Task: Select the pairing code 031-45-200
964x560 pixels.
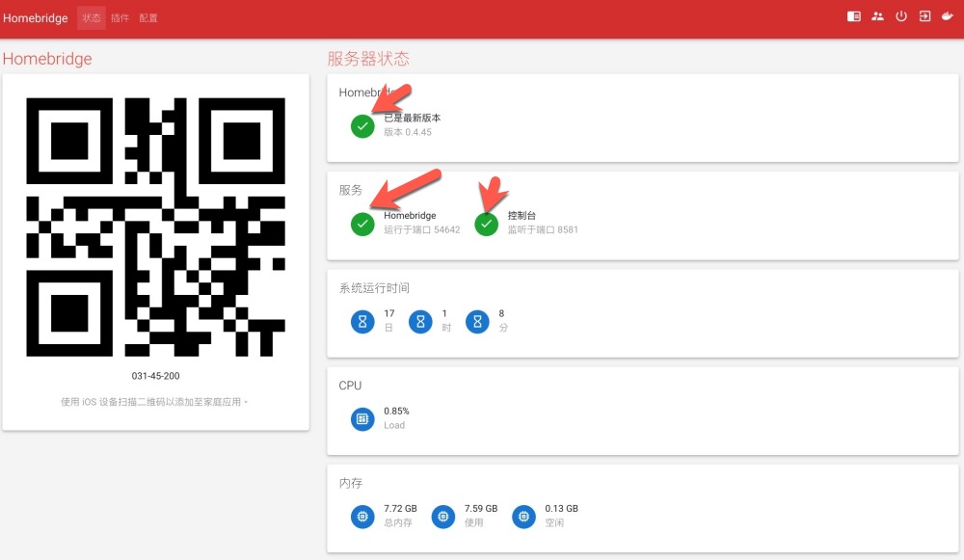Action: point(155,376)
